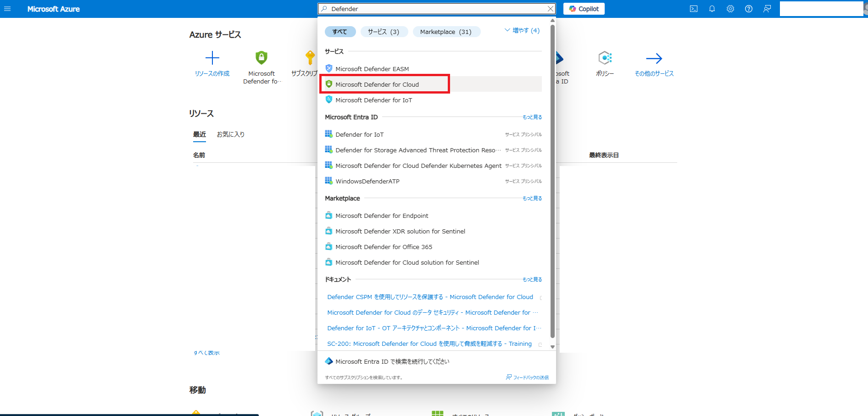Click the search dropdown scrollbar
Viewport: 868px width, 416px height.
552,181
